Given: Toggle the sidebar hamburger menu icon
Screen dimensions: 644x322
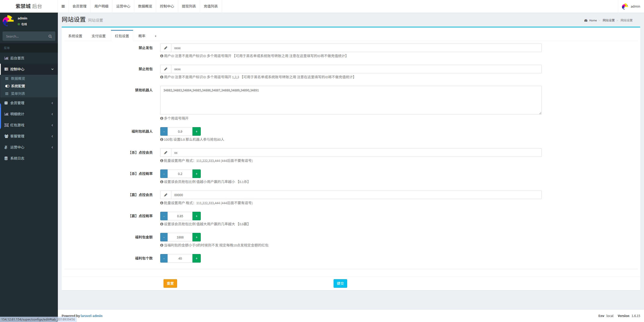Looking at the screenshot, I should coord(63,6).
